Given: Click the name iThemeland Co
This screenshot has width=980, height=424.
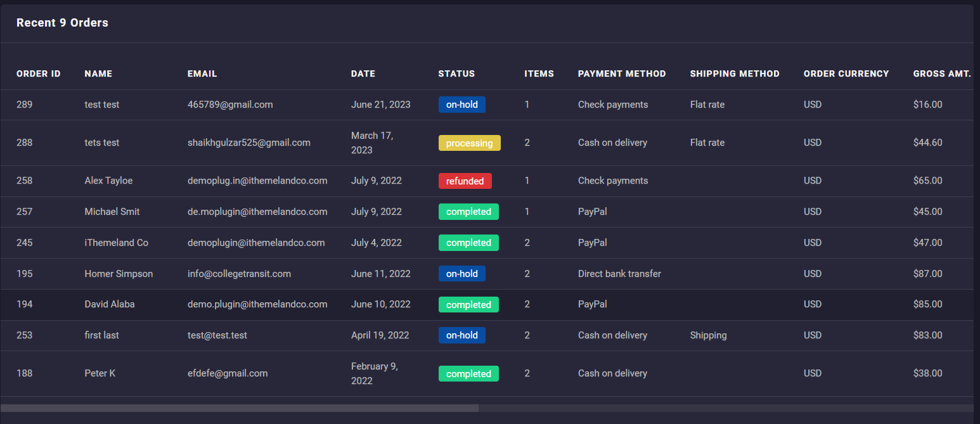Looking at the screenshot, I should coord(117,243).
